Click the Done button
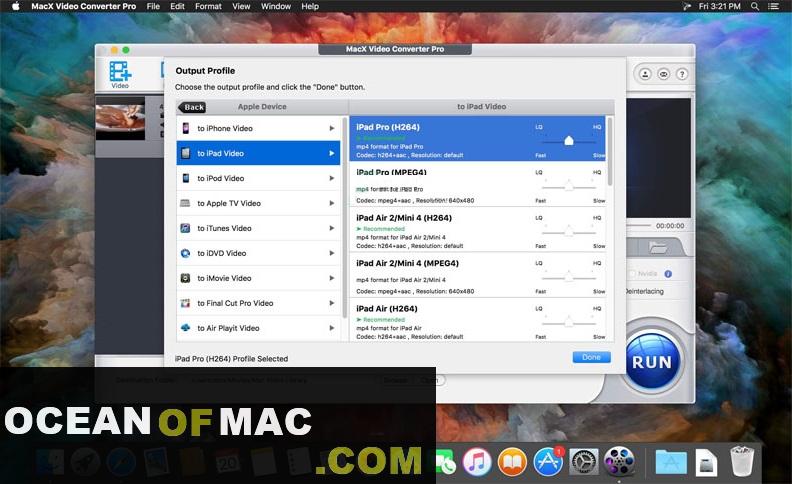The width and height of the screenshot is (792, 484). click(x=591, y=357)
